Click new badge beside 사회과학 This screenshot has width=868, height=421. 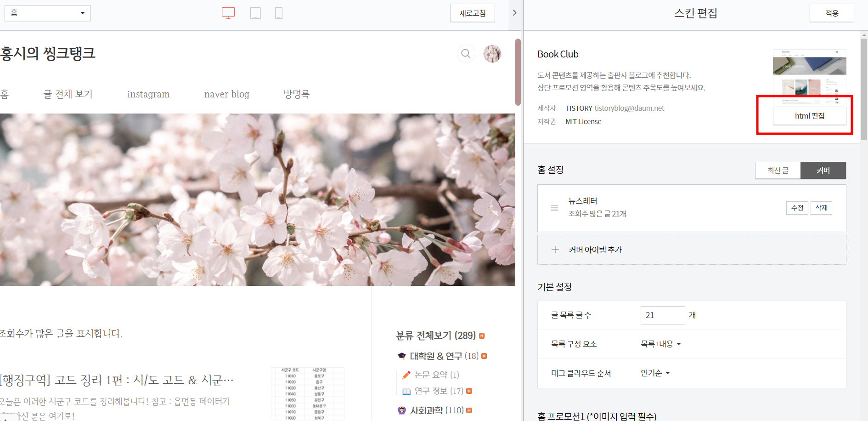coord(469,410)
